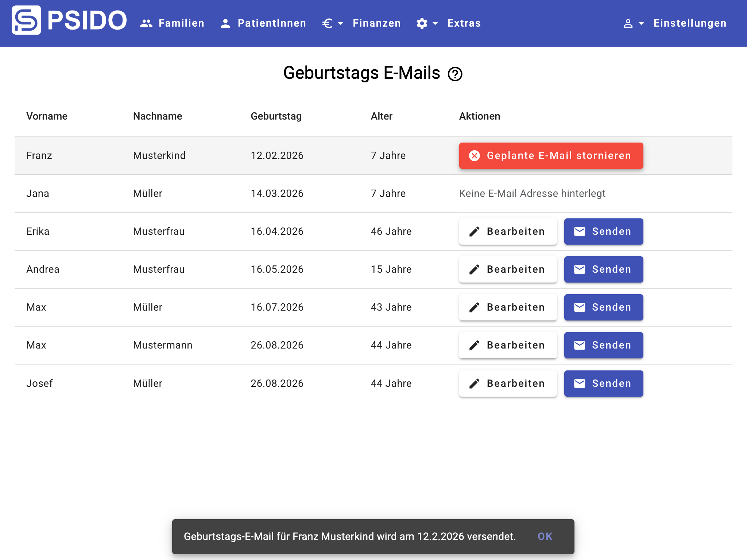747x560 pixels.
Task: Expand the Finanzen dropdown arrow
Action: coord(341,23)
